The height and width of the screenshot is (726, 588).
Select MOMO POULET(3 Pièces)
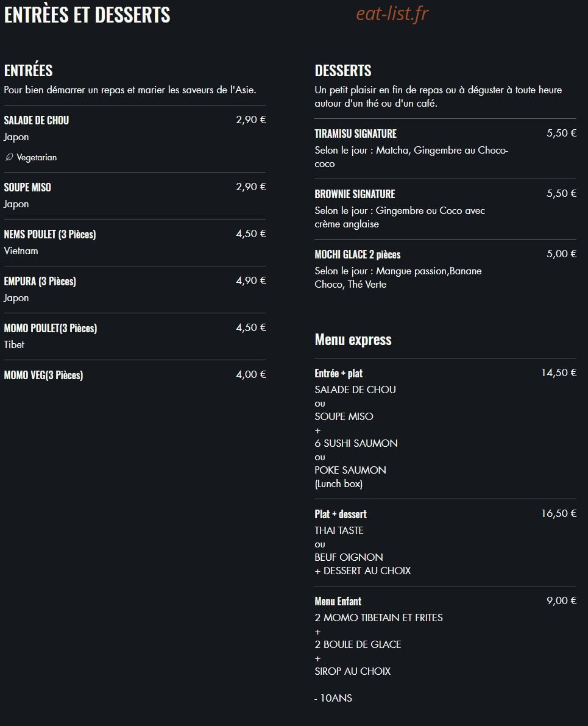pos(51,329)
